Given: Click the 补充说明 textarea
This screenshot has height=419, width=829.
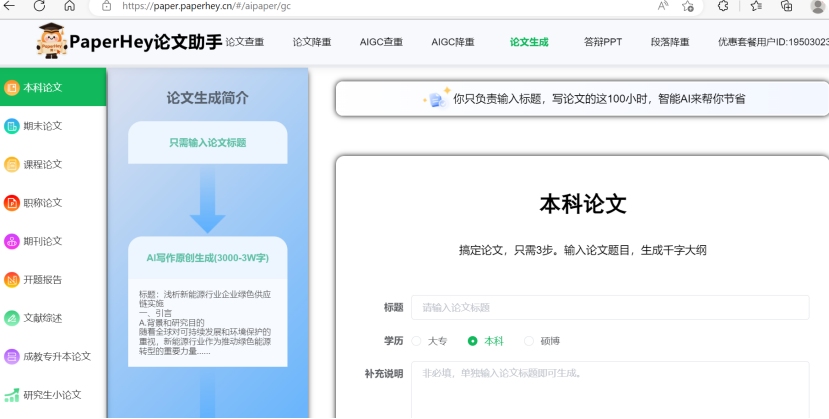Looking at the screenshot, I should pyautogui.click(x=610, y=390).
